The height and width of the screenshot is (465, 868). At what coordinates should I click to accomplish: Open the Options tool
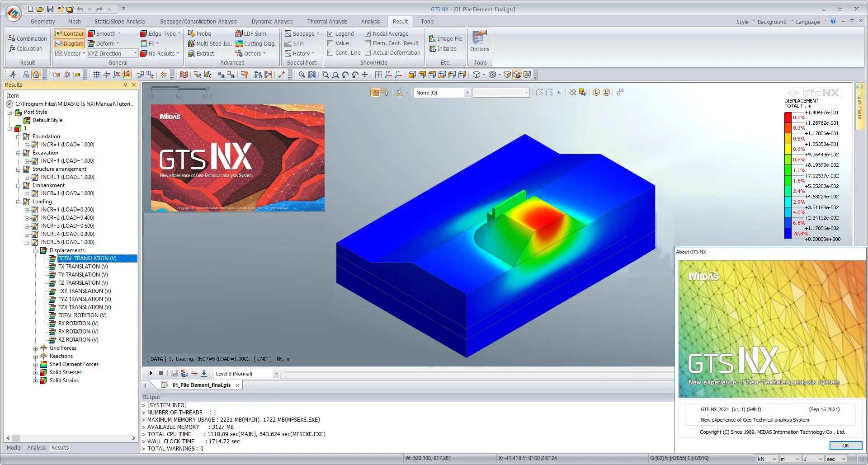tap(480, 42)
